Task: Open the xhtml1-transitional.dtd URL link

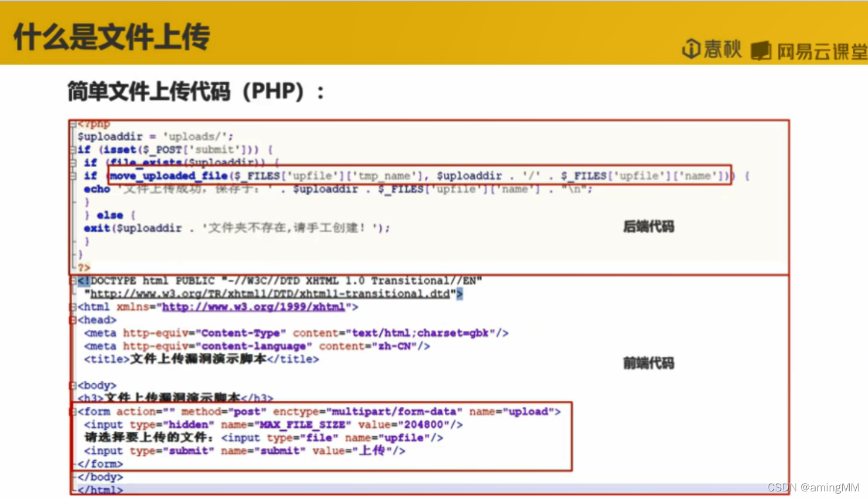Action: (270, 293)
